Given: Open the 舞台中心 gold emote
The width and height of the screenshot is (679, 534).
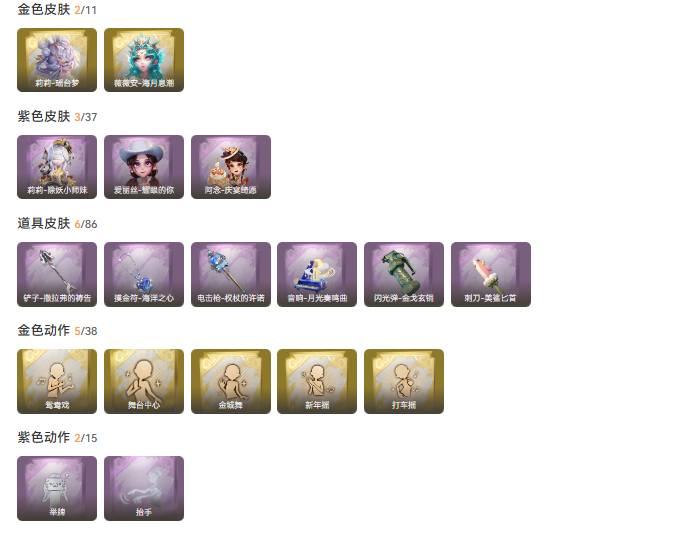Looking at the screenshot, I should [x=144, y=381].
